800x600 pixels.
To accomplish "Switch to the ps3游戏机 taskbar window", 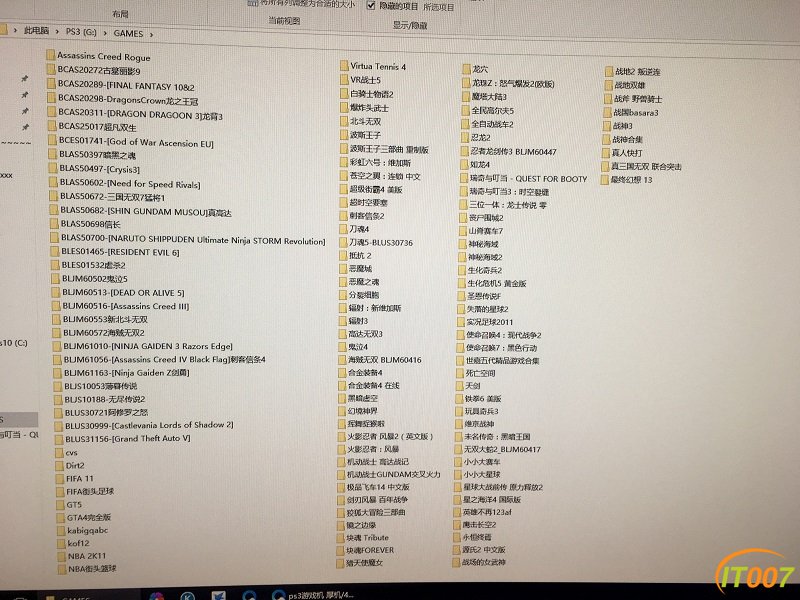I will pos(313,595).
